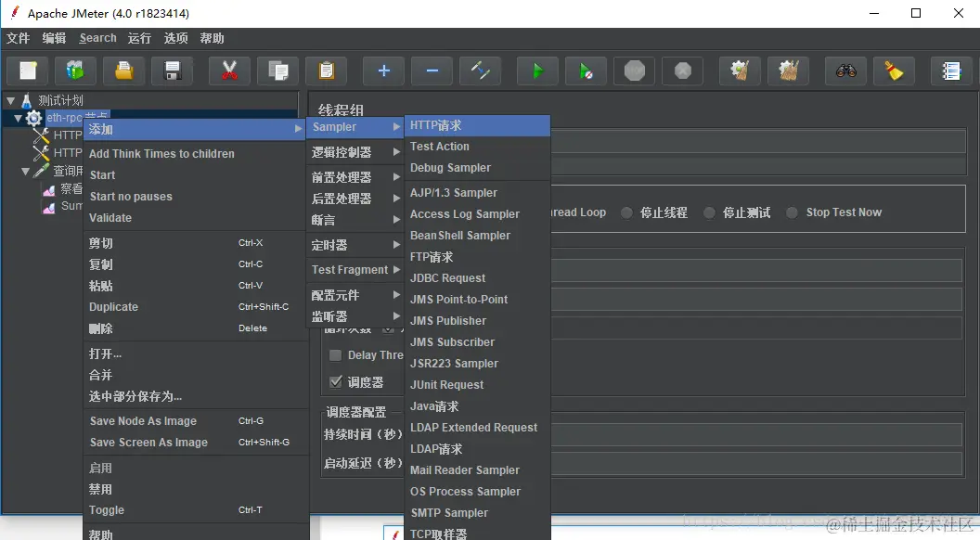Screen dimensions: 980x540
Task: Click the 测试计划 flask icon
Action: (x=26, y=100)
